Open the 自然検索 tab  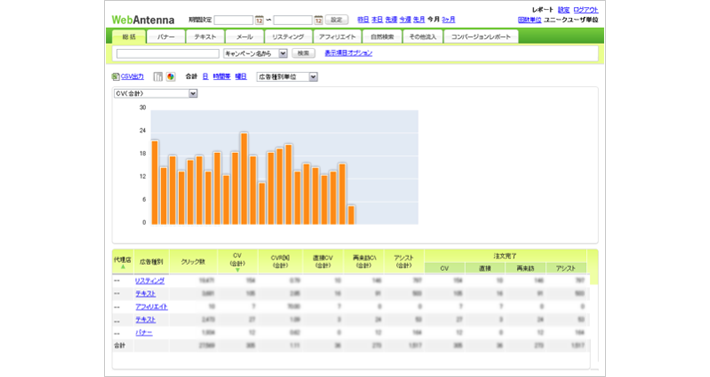(x=382, y=37)
